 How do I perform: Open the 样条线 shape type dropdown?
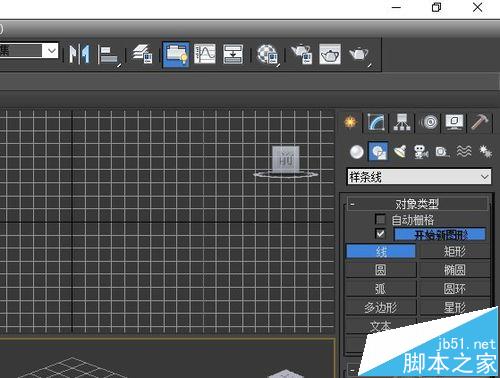click(419, 177)
